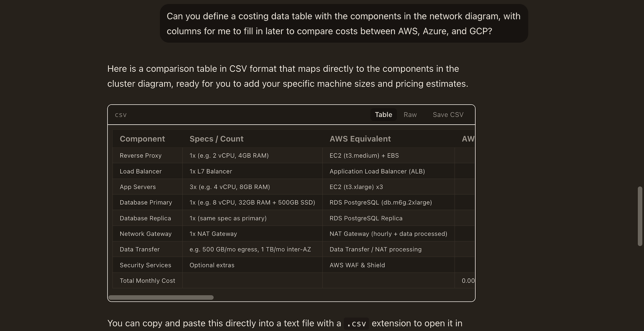Click the user message about costing data table
Image resolution: width=644 pixels, height=331 pixels.
point(344,23)
